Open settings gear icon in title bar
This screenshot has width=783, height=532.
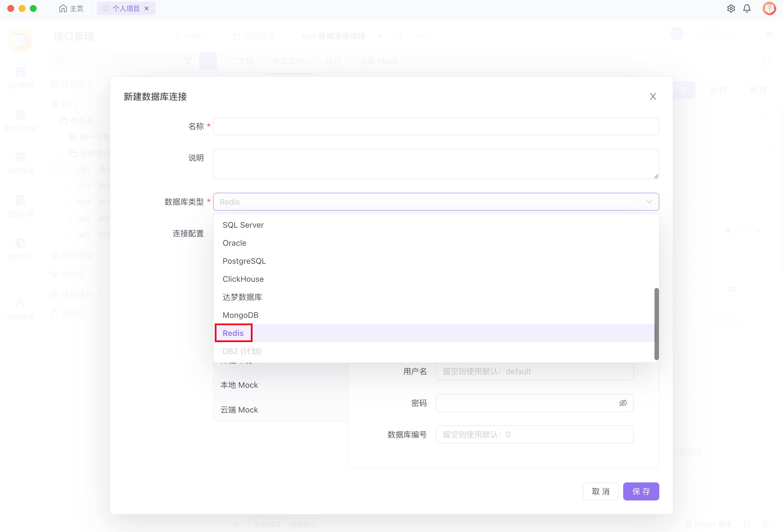[x=731, y=8]
